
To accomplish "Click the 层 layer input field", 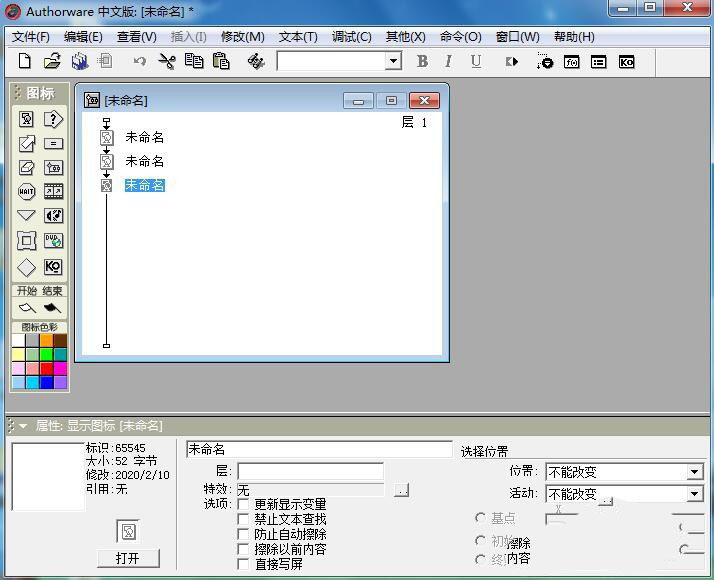I will point(311,471).
